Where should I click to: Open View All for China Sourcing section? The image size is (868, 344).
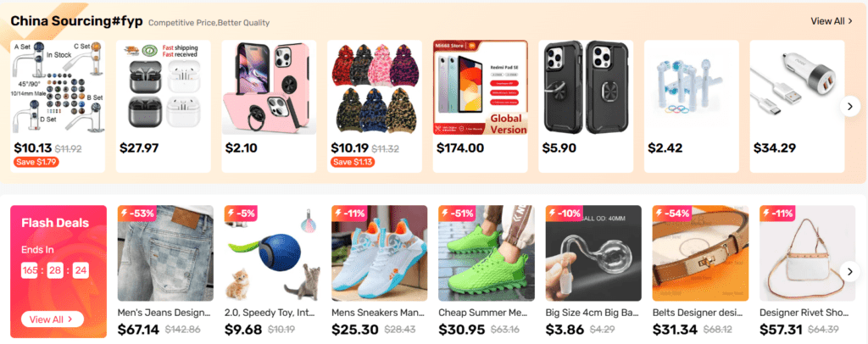(x=832, y=21)
